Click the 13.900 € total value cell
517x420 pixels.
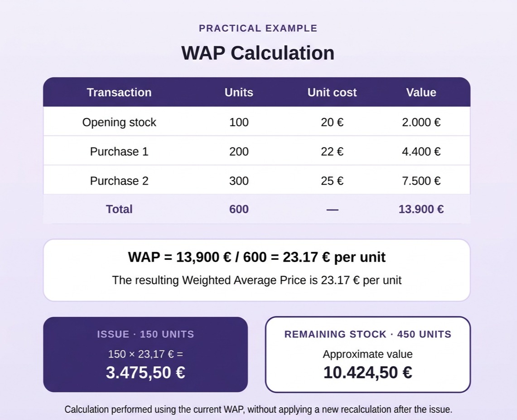(x=421, y=209)
